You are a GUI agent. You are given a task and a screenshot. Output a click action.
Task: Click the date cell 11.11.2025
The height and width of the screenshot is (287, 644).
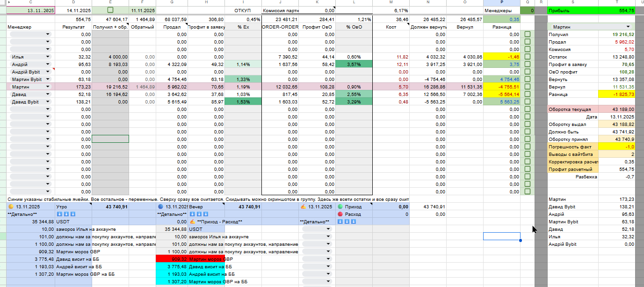tap(142, 10)
